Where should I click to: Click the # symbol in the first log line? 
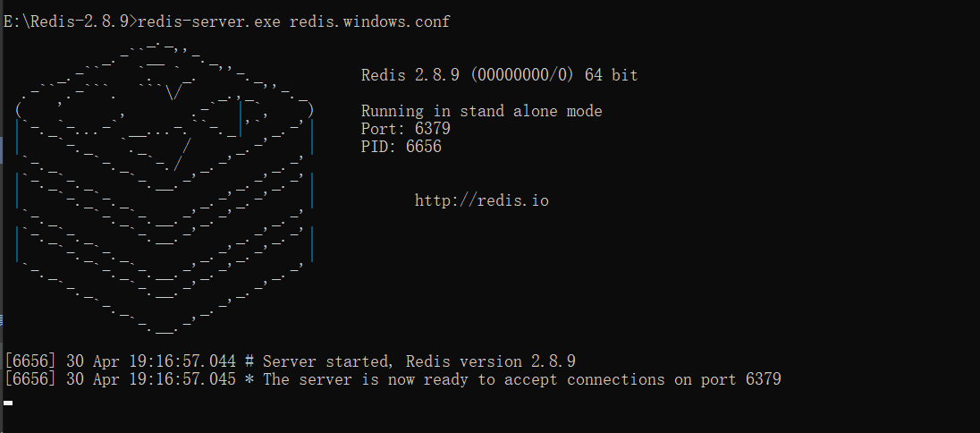(x=249, y=361)
